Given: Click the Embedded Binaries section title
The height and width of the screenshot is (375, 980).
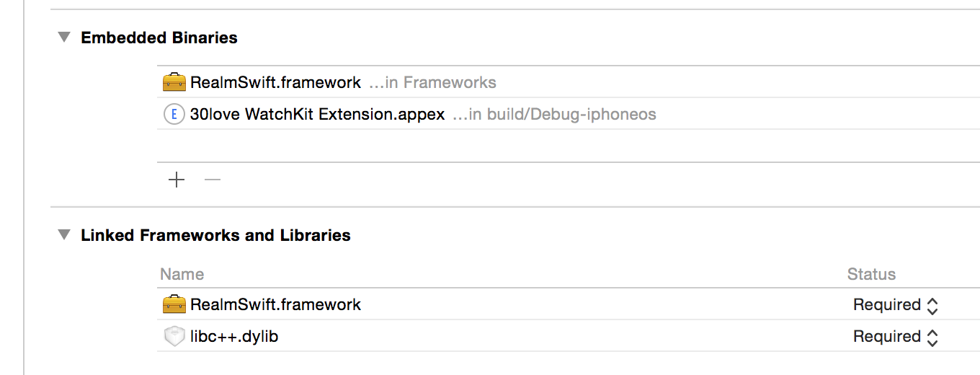Looking at the screenshot, I should click(x=159, y=37).
